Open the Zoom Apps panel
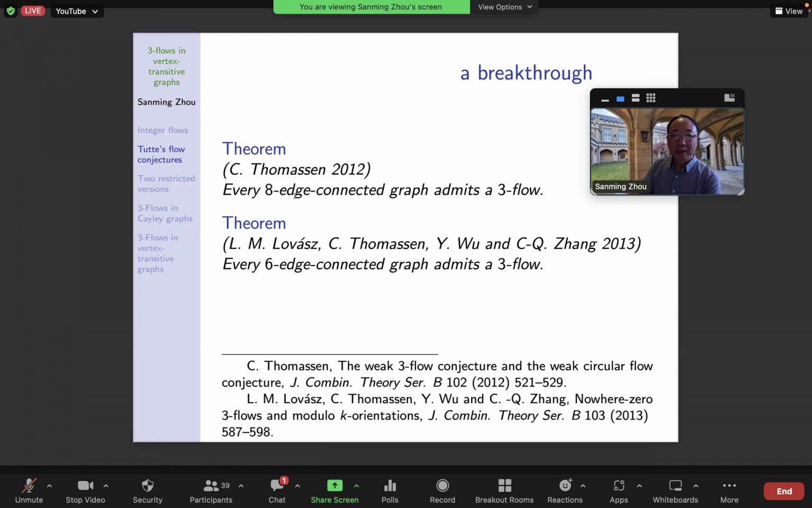This screenshot has width=812, height=508. coord(619,491)
